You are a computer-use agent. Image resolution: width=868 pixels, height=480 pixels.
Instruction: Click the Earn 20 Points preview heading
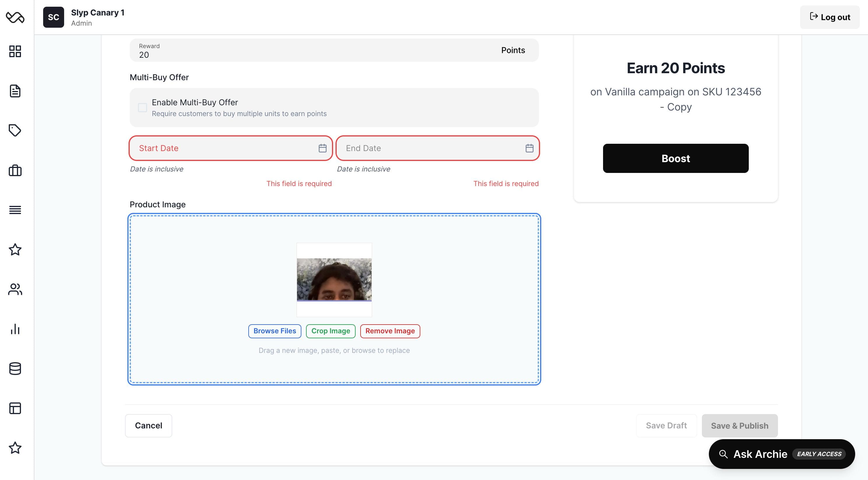(x=676, y=68)
